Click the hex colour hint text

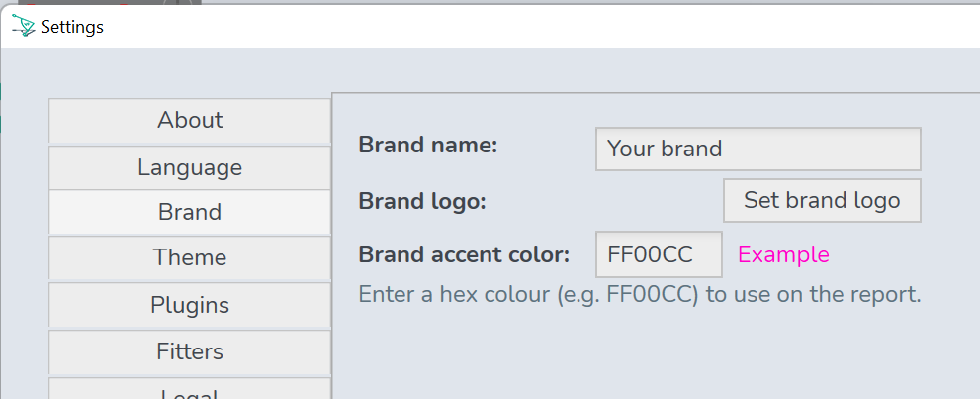[640, 294]
